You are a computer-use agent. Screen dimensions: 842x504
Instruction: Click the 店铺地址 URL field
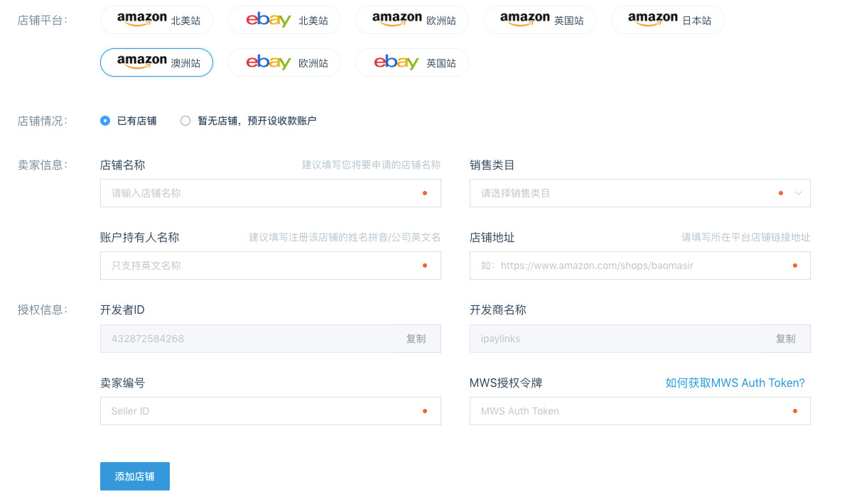click(639, 265)
